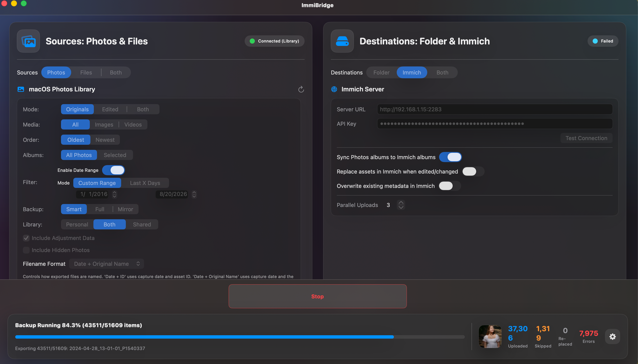Set Backup to Smart
This screenshot has height=364, width=638.
[74, 209]
